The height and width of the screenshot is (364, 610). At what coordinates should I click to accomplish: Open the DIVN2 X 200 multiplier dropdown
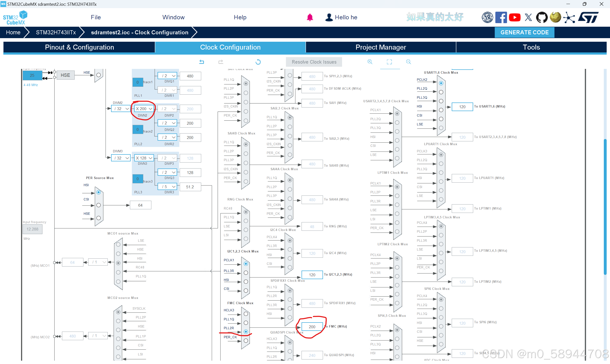[x=144, y=109]
